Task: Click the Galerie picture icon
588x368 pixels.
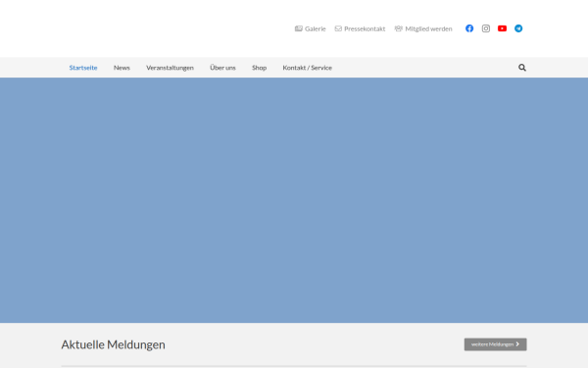Action: point(299,28)
